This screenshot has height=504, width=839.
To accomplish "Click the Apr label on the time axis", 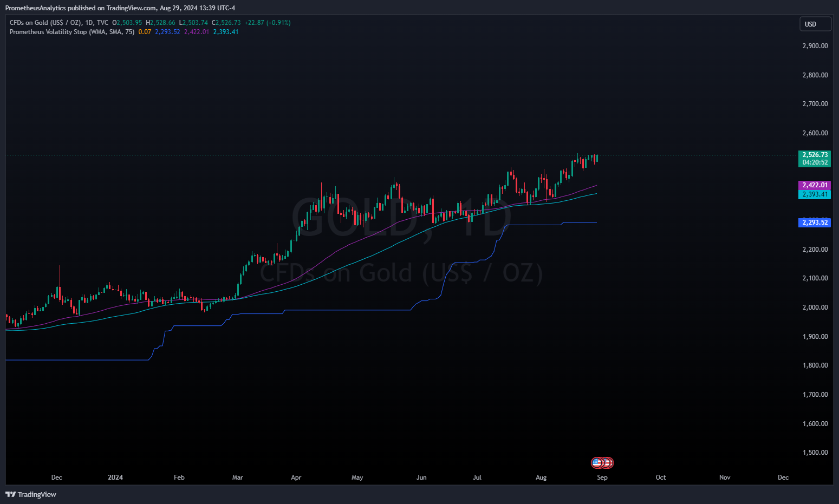I will (x=296, y=477).
